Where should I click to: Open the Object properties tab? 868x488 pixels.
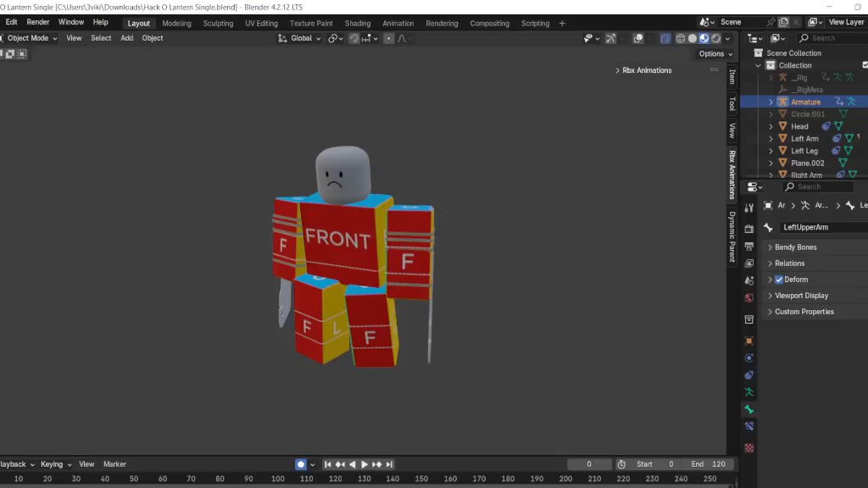[x=749, y=341]
